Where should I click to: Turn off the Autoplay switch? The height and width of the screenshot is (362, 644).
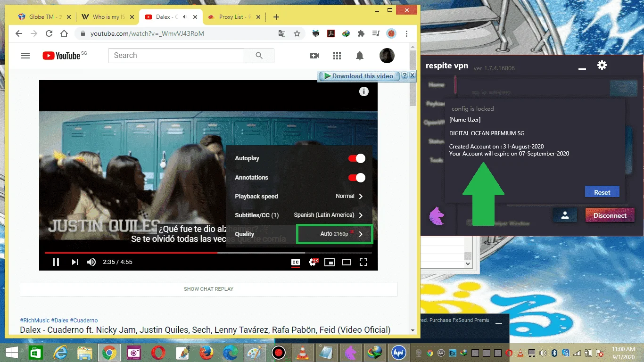(357, 158)
